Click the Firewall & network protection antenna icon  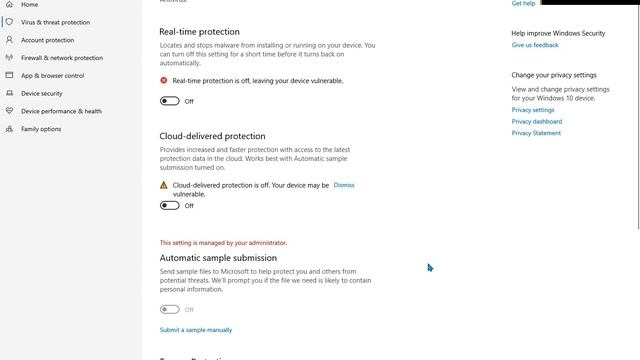(9, 58)
